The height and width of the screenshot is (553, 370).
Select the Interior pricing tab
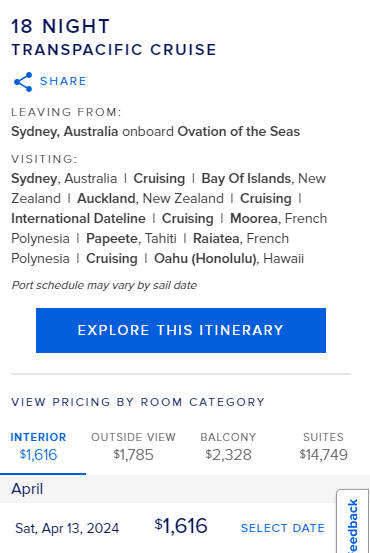coord(38,446)
